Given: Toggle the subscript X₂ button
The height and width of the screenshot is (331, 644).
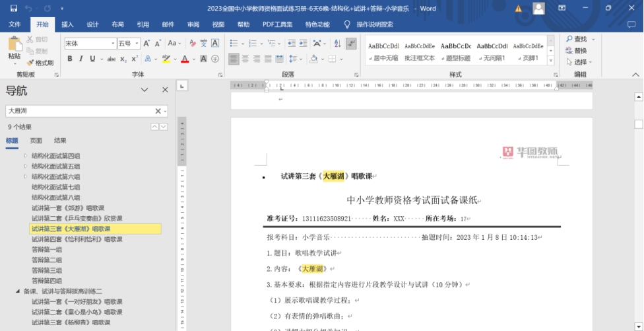Looking at the screenshot, I should point(123,59).
